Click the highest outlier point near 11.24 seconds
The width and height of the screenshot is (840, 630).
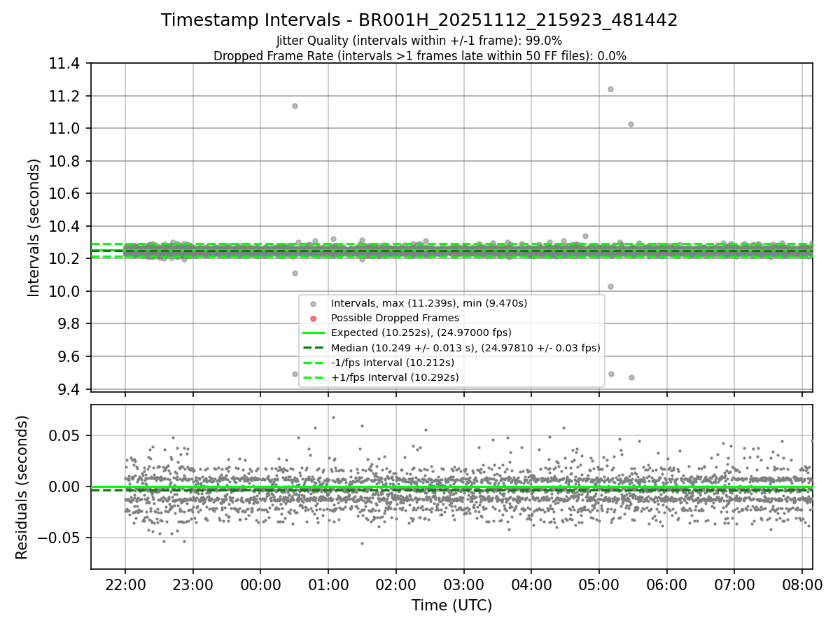(610, 89)
